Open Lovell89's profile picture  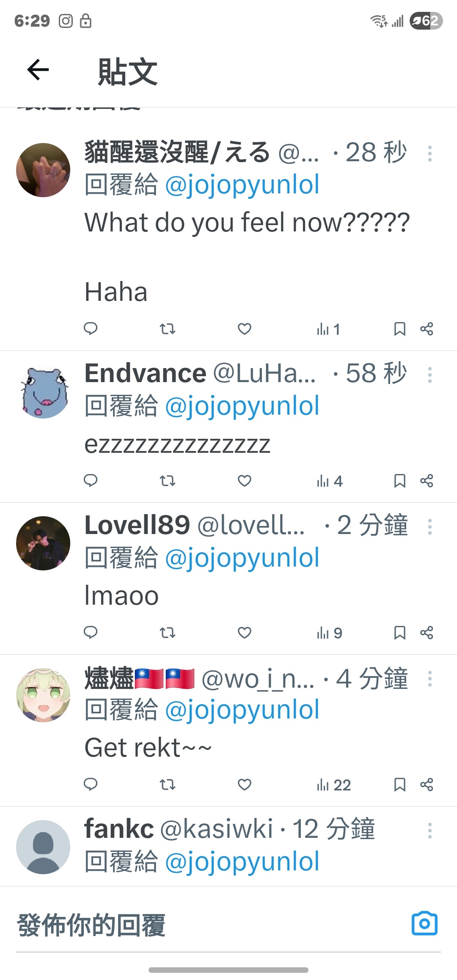43,543
